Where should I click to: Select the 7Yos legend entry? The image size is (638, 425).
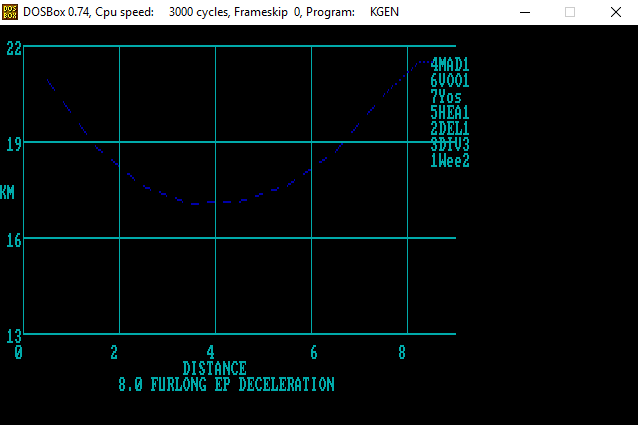tap(446, 97)
